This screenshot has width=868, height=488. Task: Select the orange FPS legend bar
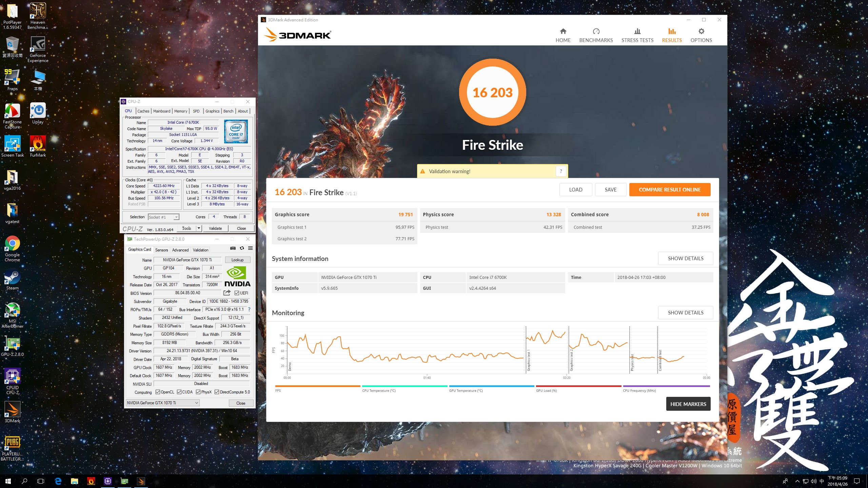[x=318, y=386]
